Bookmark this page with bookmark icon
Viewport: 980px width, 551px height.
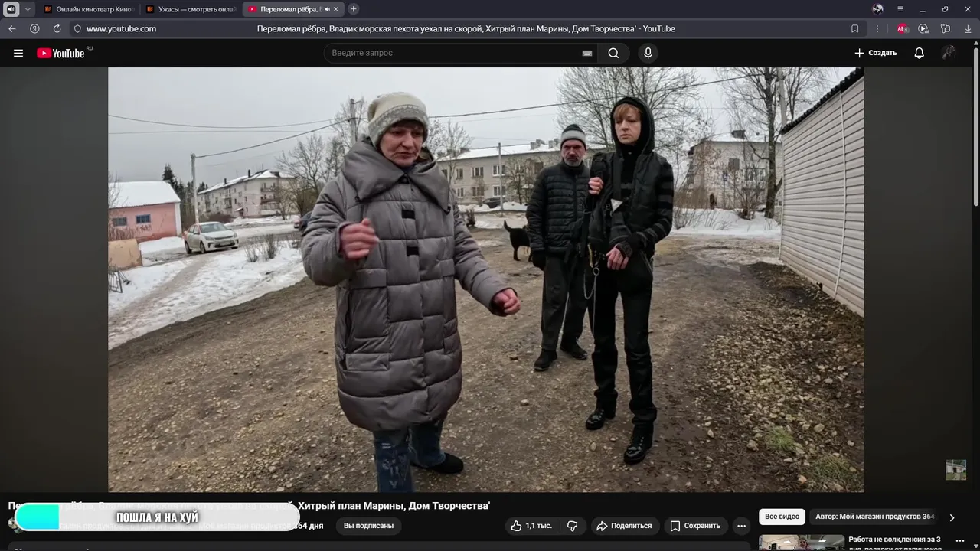tap(855, 28)
